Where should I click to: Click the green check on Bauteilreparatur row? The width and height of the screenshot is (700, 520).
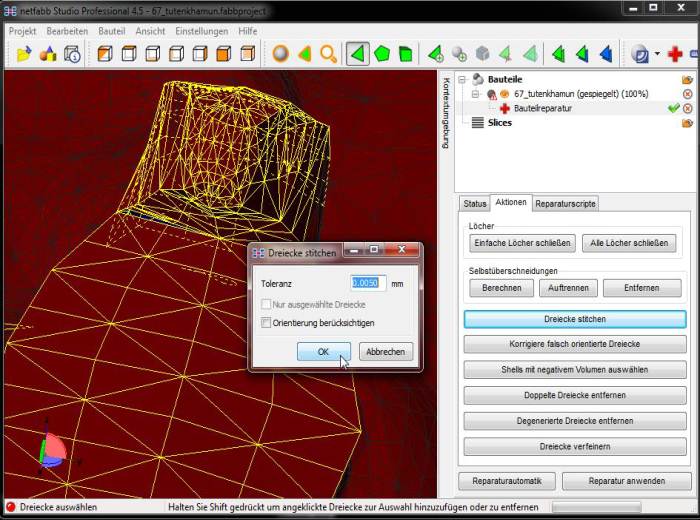tap(673, 108)
